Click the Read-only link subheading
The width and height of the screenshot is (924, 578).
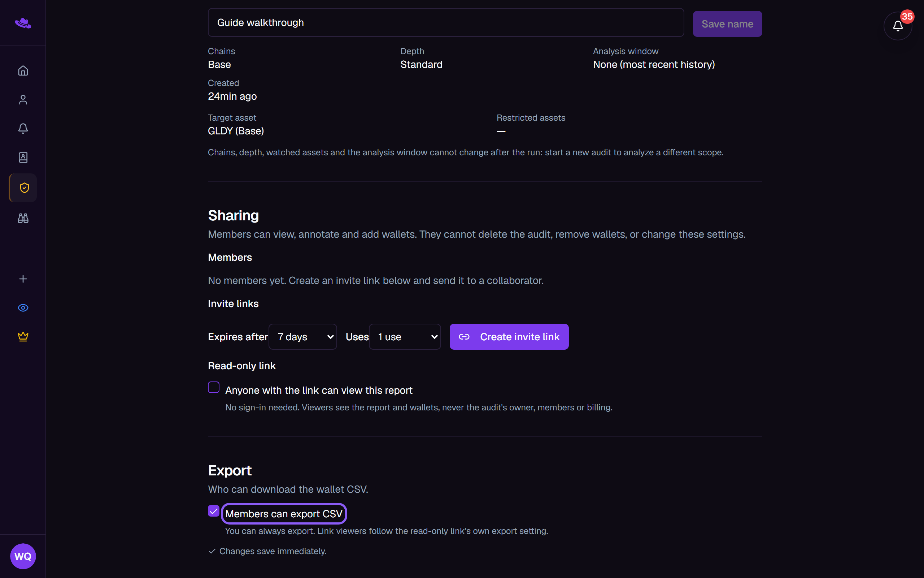(242, 366)
